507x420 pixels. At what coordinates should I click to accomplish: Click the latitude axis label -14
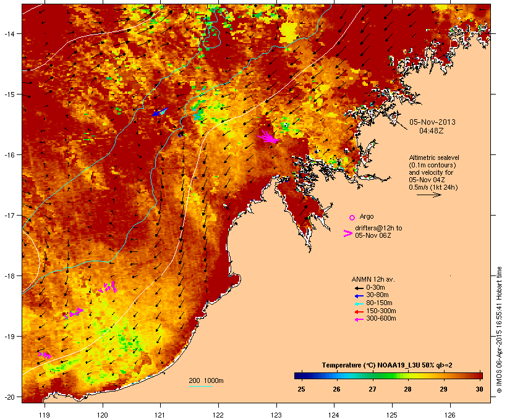click(9, 33)
